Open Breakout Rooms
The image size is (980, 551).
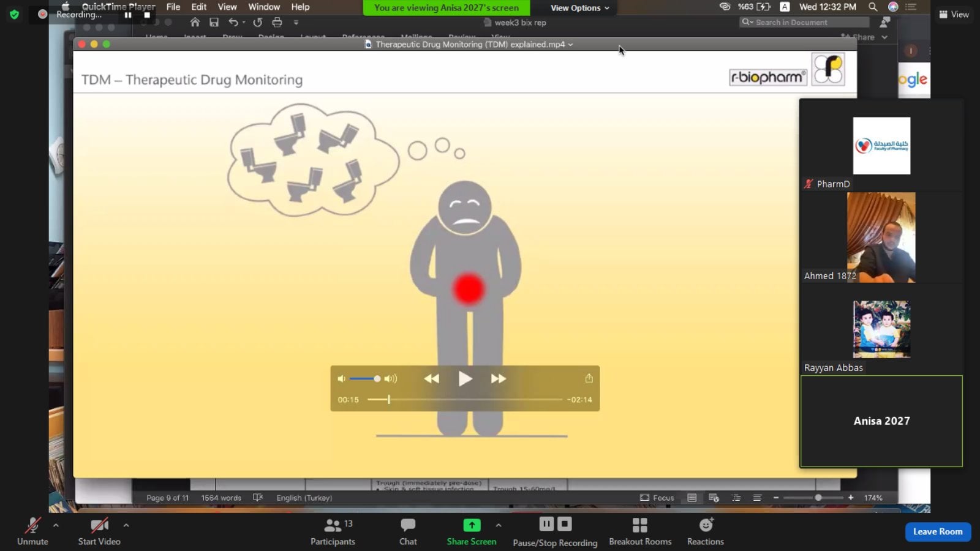pos(639,531)
